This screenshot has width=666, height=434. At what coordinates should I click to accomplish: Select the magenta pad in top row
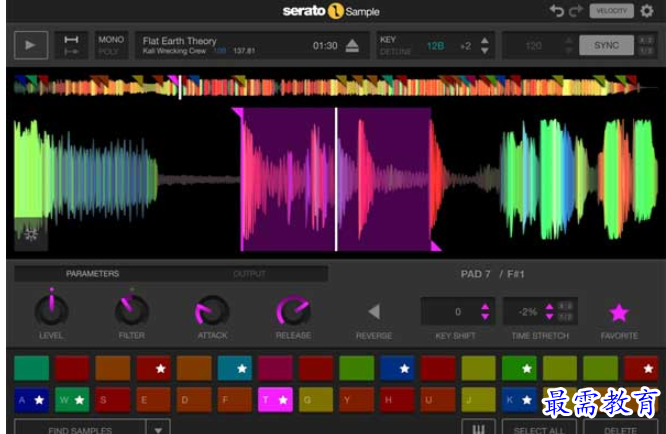pyautogui.click(x=275, y=368)
